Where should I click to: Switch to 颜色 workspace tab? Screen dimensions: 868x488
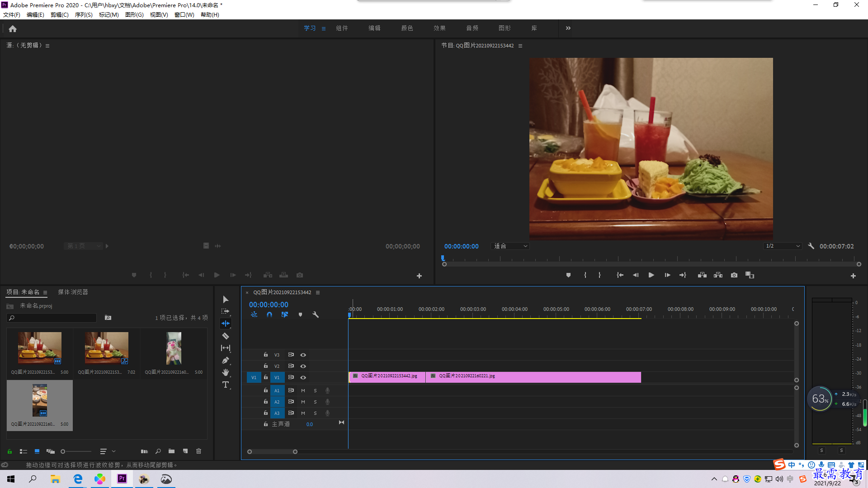click(407, 28)
